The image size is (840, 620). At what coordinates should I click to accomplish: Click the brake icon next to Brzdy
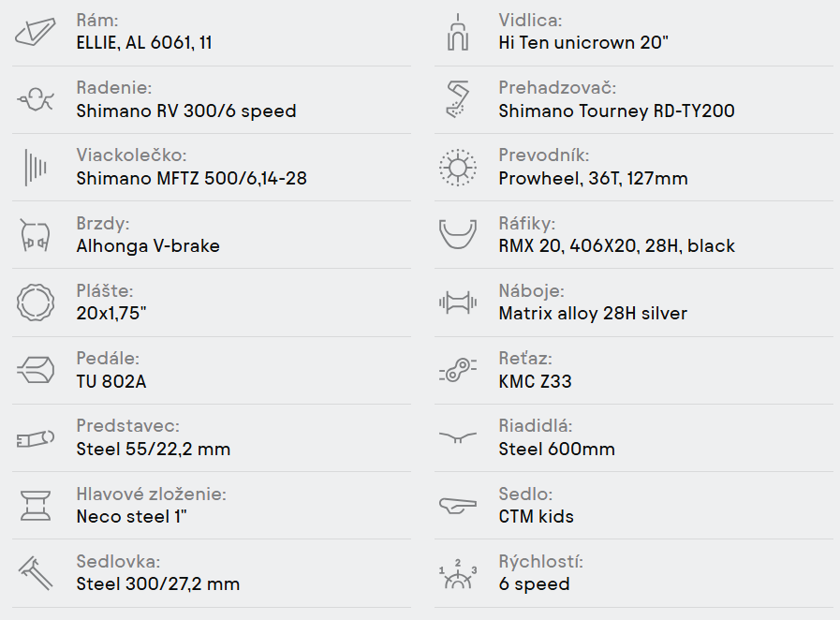(36, 235)
